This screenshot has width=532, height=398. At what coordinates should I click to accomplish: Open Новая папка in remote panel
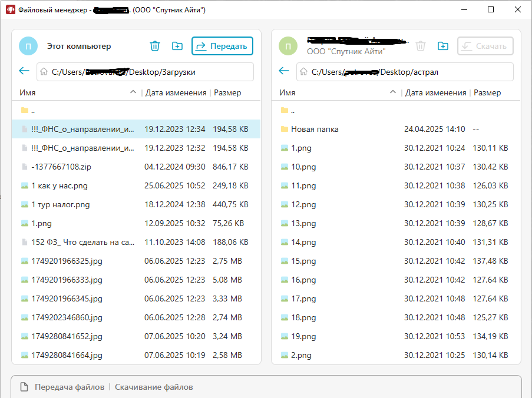tap(315, 129)
